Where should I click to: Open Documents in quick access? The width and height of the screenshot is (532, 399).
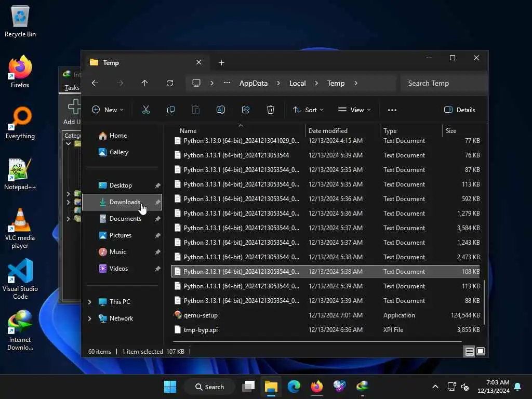[x=122, y=219]
